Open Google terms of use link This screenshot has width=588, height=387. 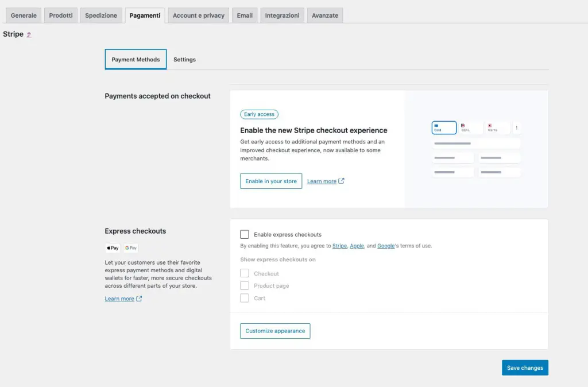click(x=386, y=246)
